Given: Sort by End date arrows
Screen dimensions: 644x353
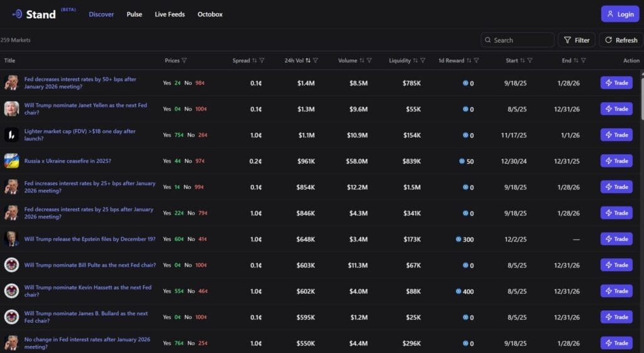Looking at the screenshot, I should point(576,60).
